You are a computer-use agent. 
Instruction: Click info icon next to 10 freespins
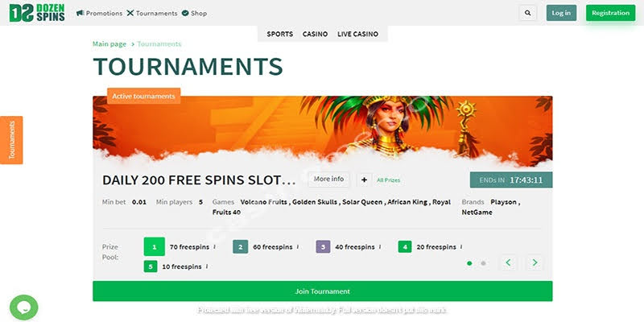coord(206,266)
